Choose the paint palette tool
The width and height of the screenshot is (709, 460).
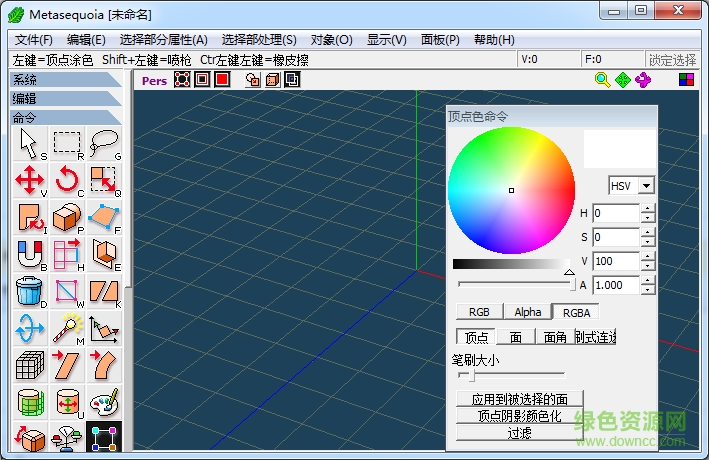103,401
